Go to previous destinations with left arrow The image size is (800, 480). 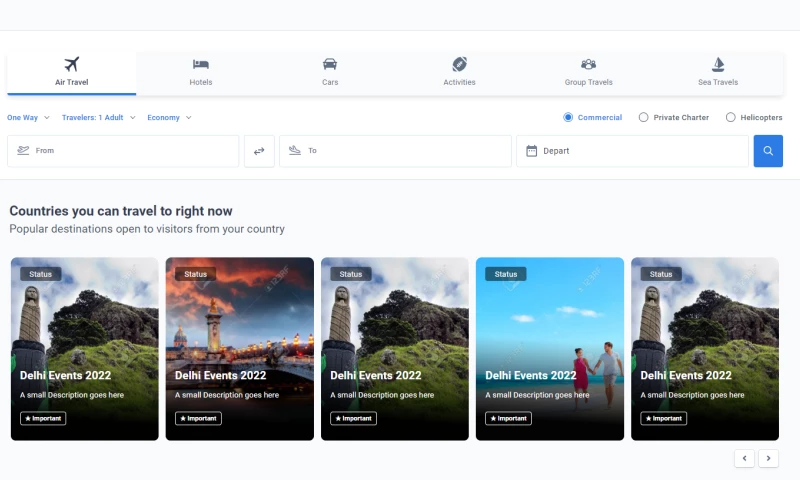point(744,458)
